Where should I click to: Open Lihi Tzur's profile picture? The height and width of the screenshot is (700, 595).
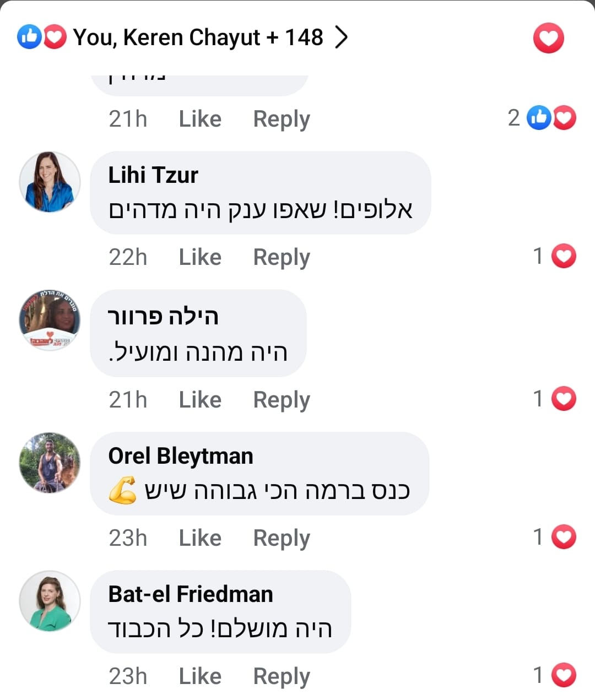click(50, 182)
